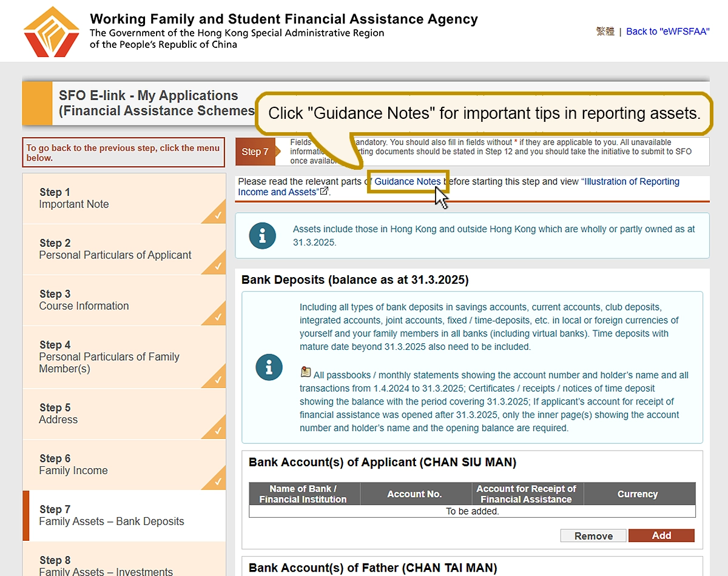Add a bank account for CHAN SIU MAN
Screen dimensions: 728x576
tap(661, 535)
